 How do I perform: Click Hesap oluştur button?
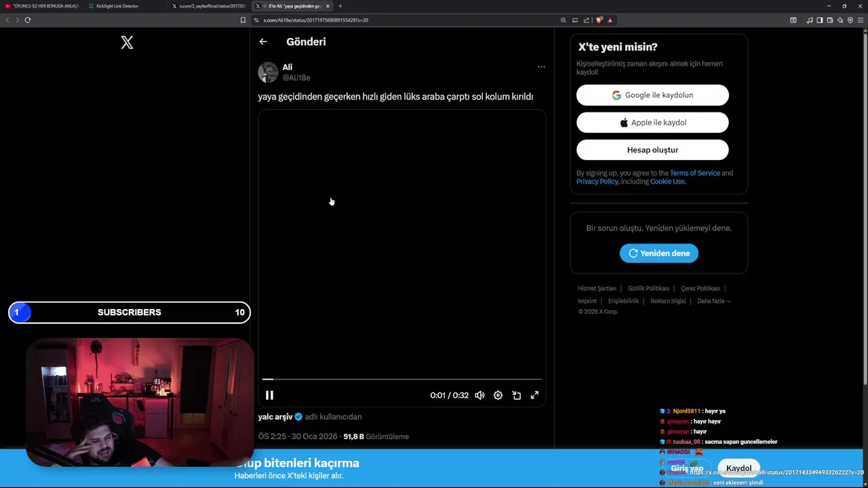tap(652, 150)
